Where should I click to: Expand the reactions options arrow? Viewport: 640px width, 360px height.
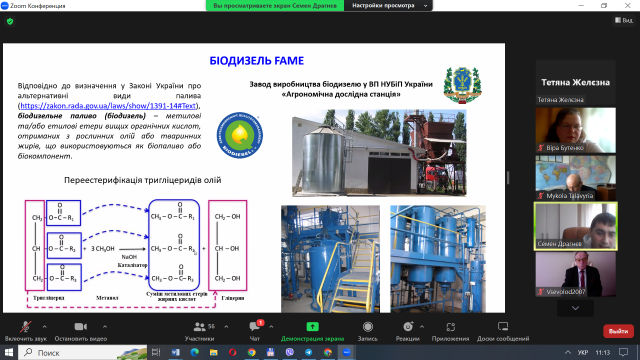422,327
